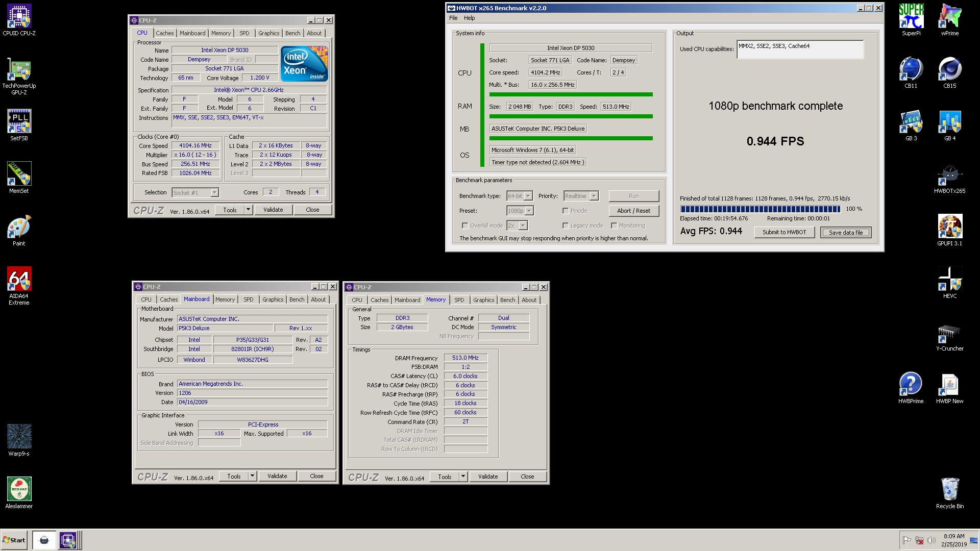Launch the GB 3 Geekbench icon
This screenshot has width=980, height=551.
tap(911, 125)
